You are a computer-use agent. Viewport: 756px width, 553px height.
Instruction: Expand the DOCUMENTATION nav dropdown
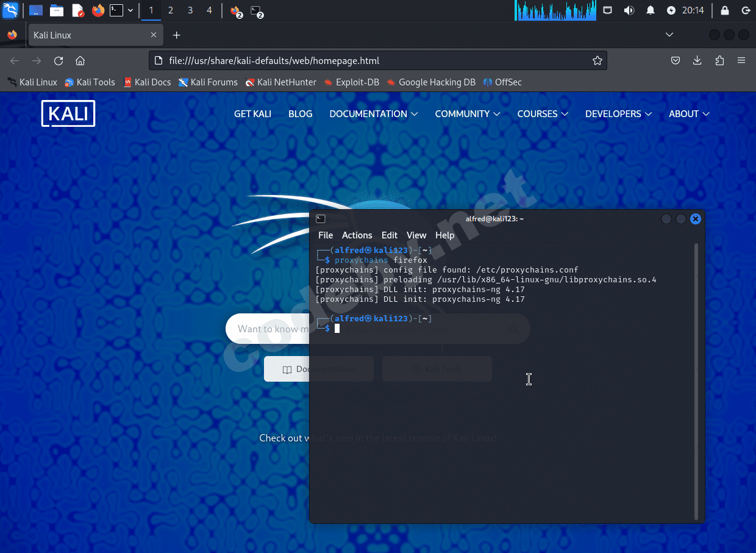pyautogui.click(x=373, y=114)
